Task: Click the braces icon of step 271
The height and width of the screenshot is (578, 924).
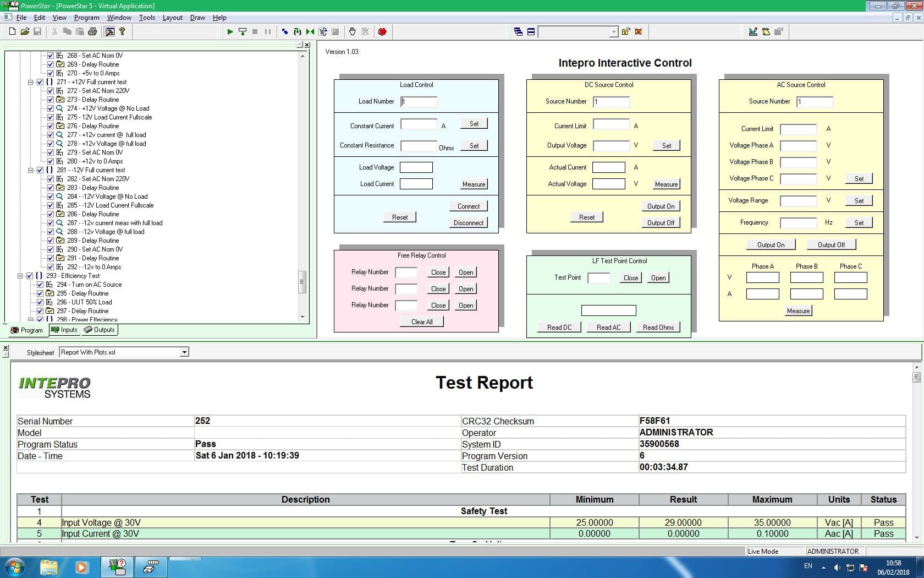Action: pos(50,82)
